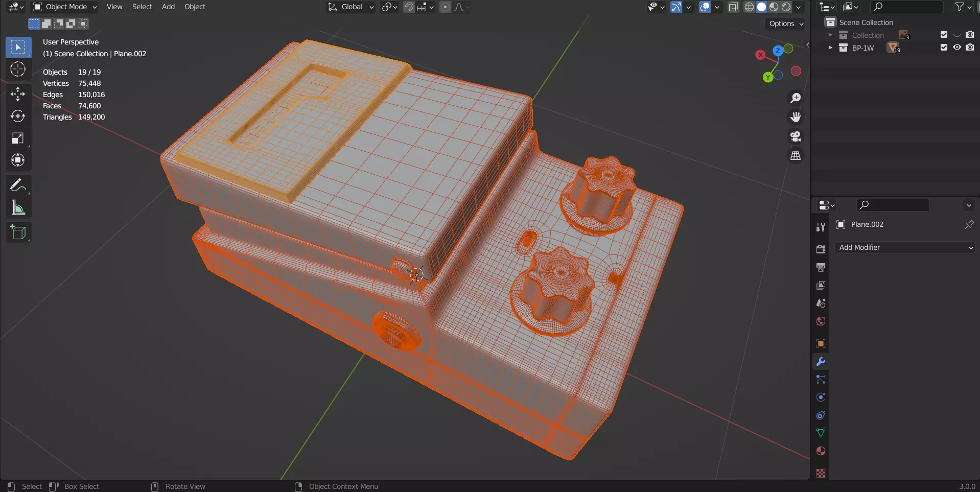Select the Scale tool
The height and width of the screenshot is (492, 980).
[x=18, y=138]
